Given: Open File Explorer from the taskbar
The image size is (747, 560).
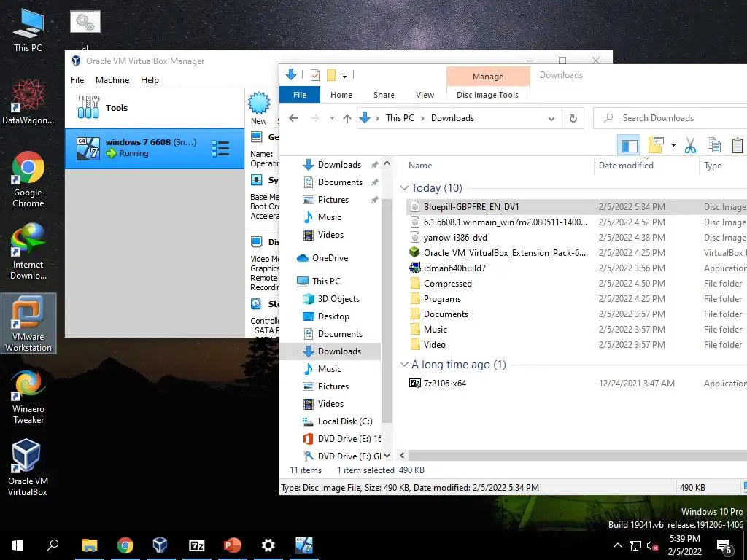Looking at the screenshot, I should click(x=89, y=545).
